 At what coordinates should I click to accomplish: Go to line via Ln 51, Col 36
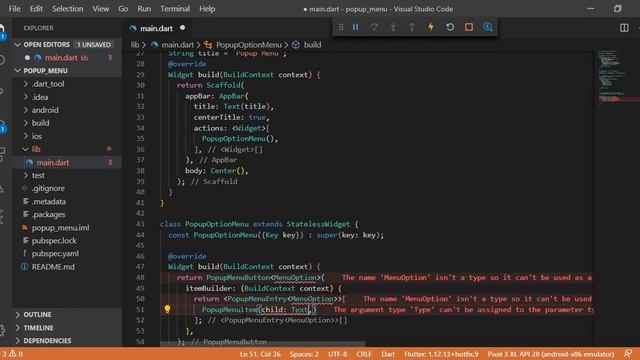coord(260,354)
